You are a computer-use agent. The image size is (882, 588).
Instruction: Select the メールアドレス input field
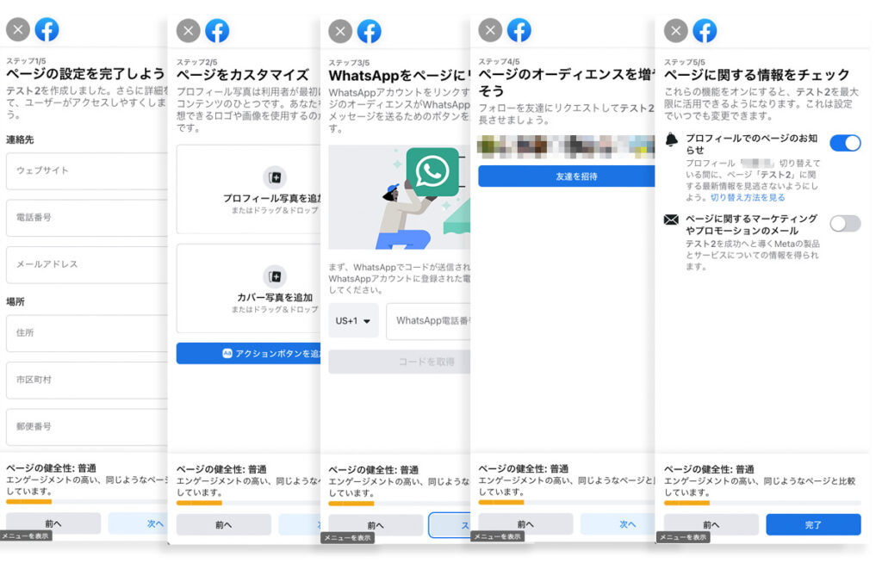87,264
